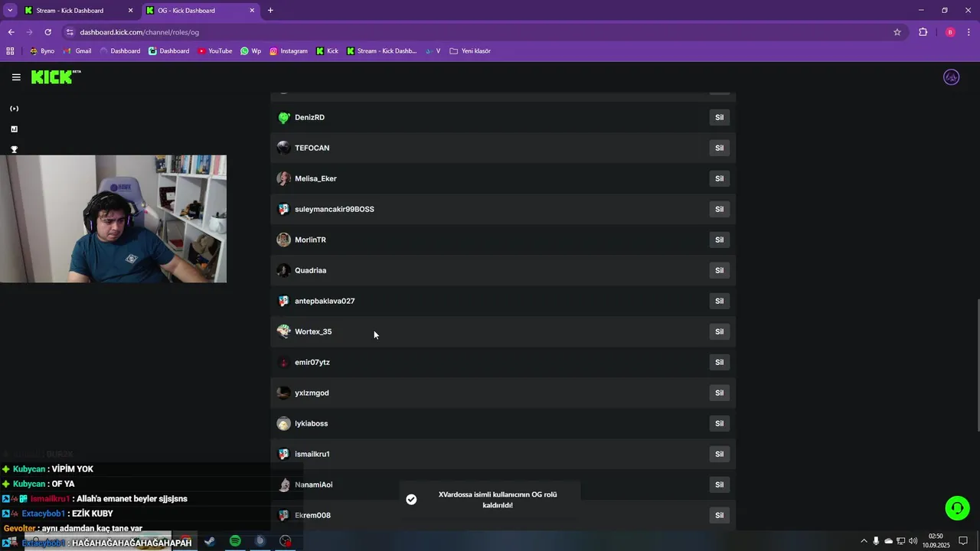Open the taskbar clock showing 02:50
The width and height of the screenshot is (980, 551).
[936, 541]
